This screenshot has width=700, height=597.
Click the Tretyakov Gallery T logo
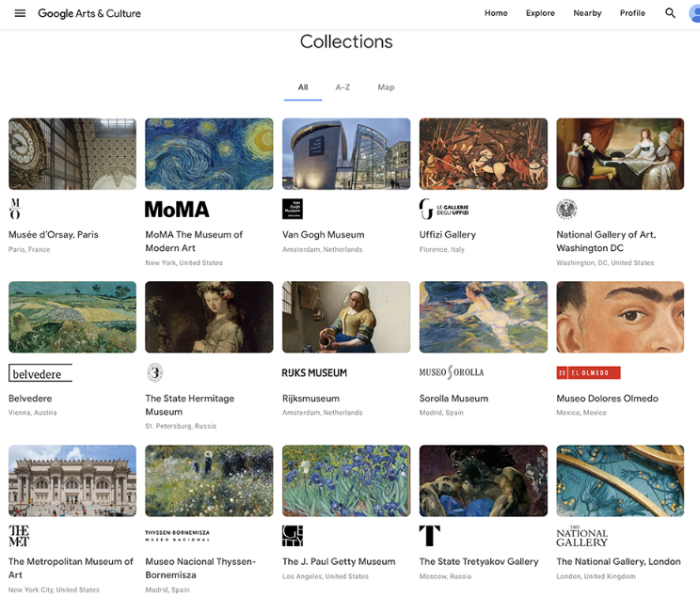coord(429,536)
